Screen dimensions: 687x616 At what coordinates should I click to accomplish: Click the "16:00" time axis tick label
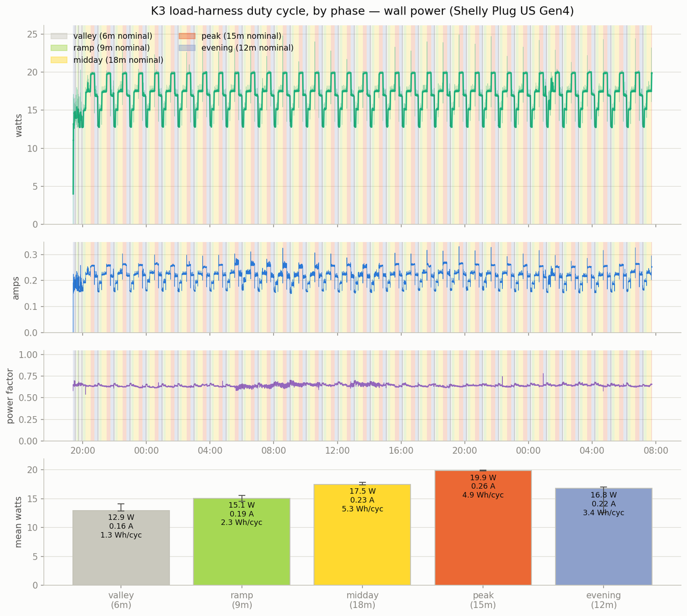(x=401, y=451)
